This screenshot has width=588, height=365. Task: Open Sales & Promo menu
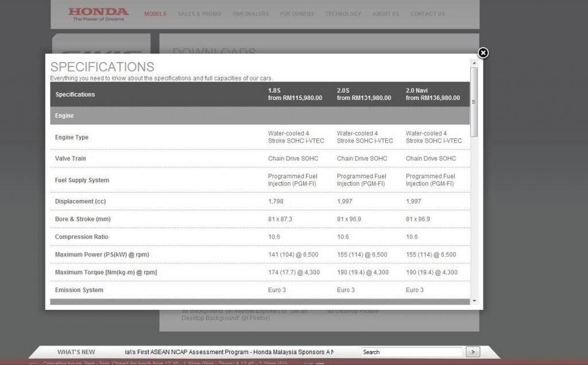tap(199, 14)
